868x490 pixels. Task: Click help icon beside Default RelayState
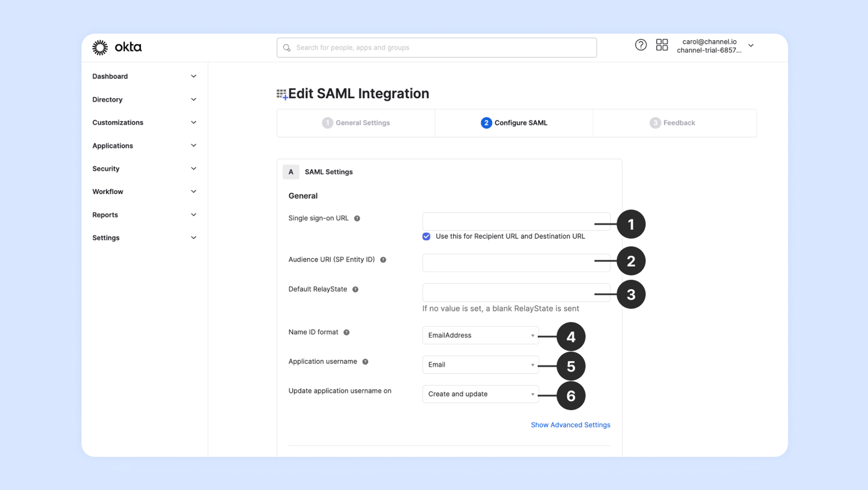(x=355, y=289)
